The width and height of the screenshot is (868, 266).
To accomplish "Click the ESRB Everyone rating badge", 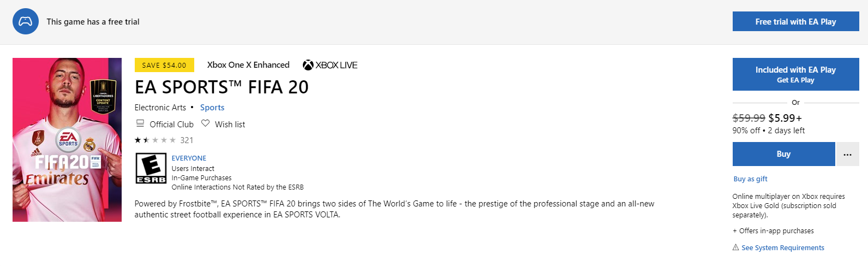I will [151, 168].
